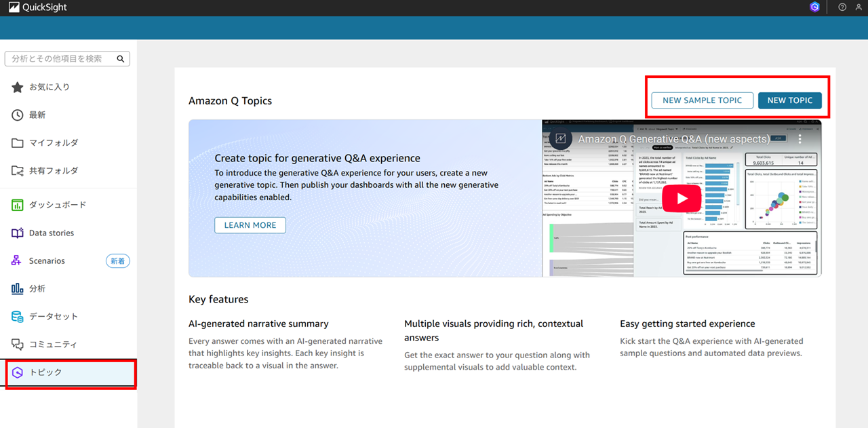
Task: Click 'Easy getting started experience' heading
Action: point(688,324)
